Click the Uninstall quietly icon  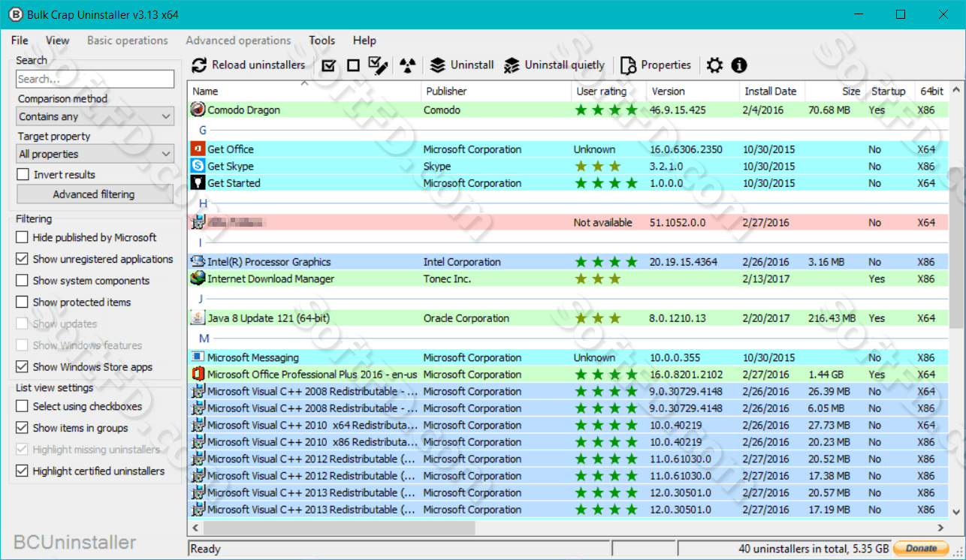(x=512, y=65)
